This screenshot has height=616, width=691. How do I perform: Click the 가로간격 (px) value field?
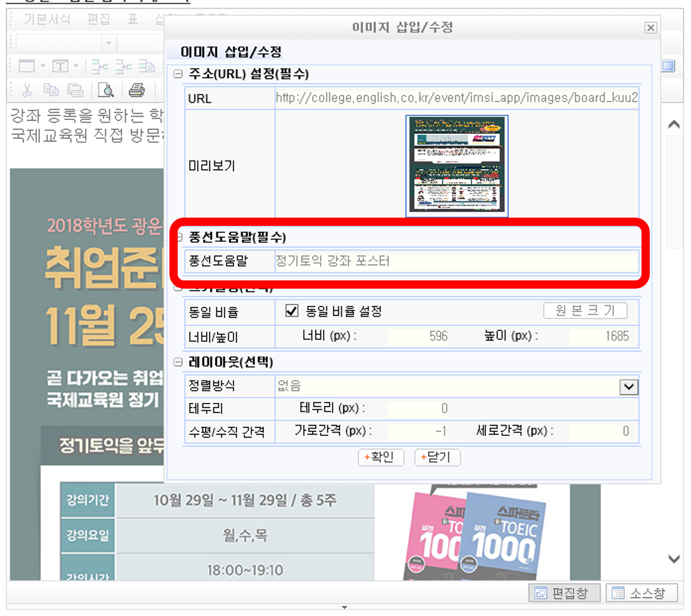tap(419, 431)
